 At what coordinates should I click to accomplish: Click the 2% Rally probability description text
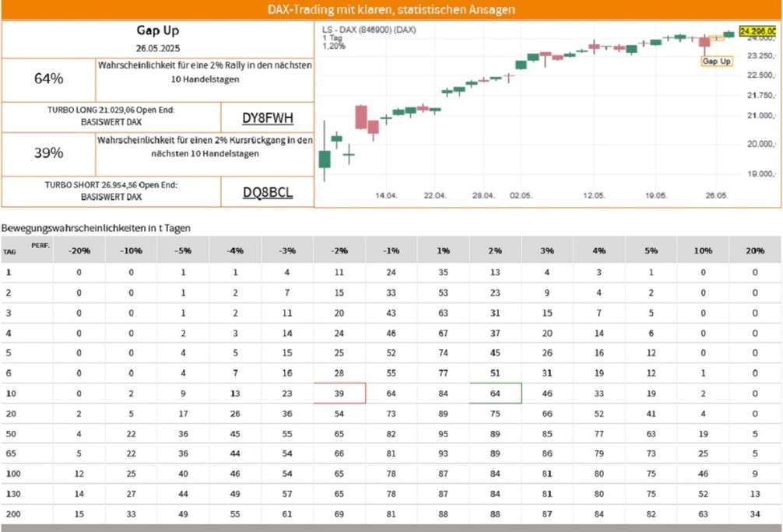(205, 72)
